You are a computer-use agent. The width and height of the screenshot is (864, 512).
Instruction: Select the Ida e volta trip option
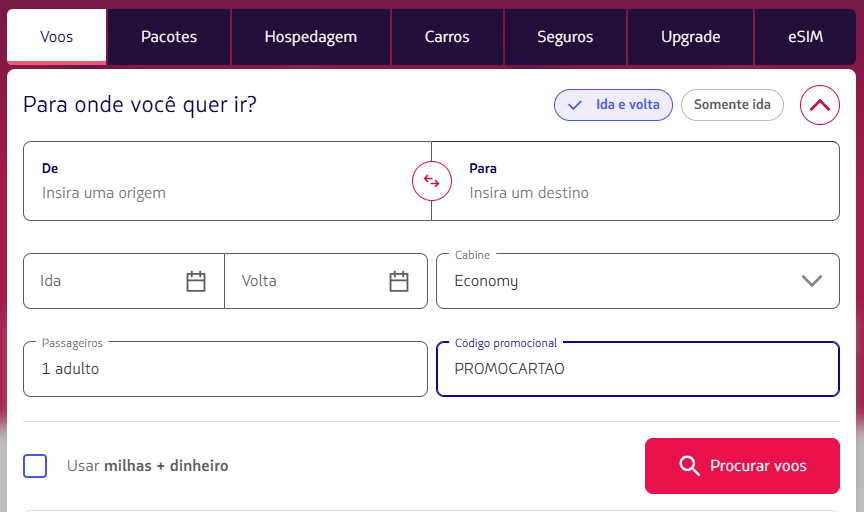[613, 105]
